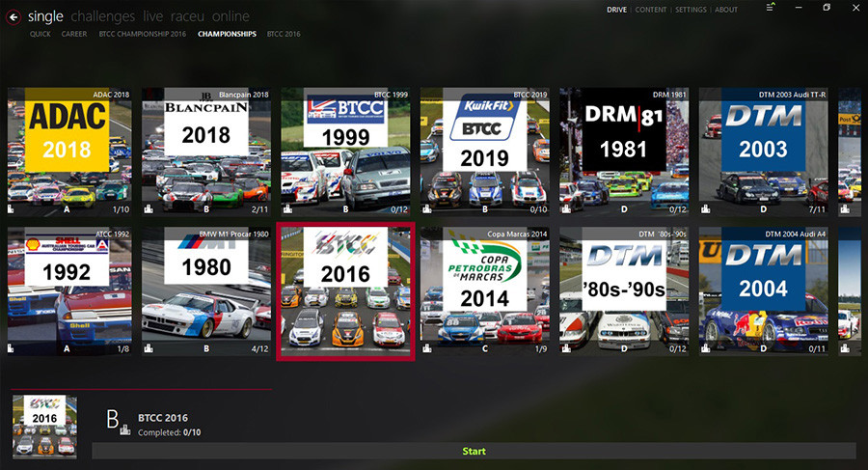
Task: Click the '2/11' progress on the Blancpain 2018 card
Action: click(259, 209)
